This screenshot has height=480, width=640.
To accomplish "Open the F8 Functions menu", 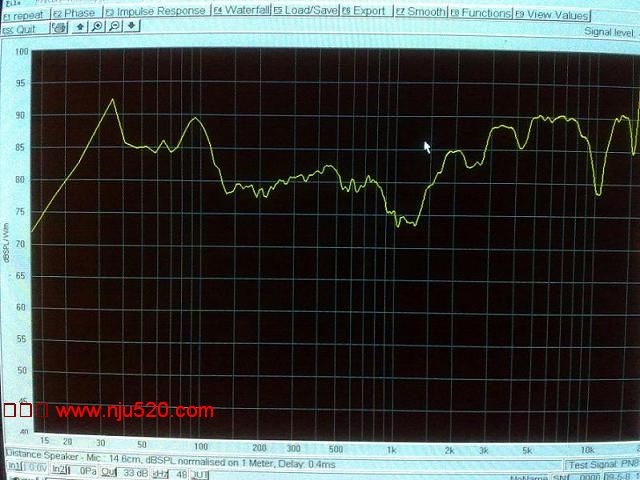I will pos(480,13).
